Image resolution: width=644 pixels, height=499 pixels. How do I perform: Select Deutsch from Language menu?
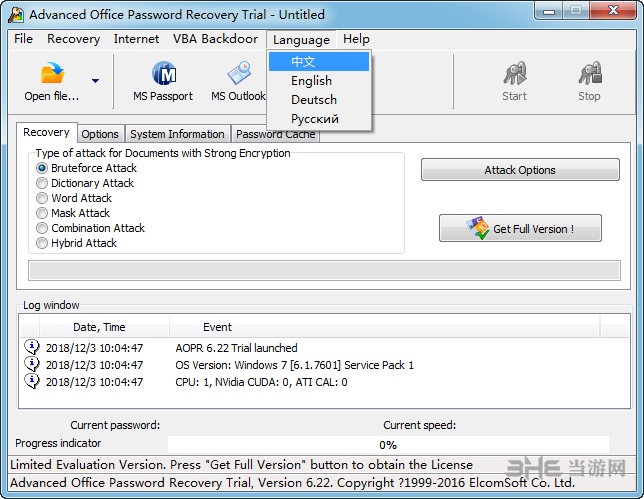(319, 99)
